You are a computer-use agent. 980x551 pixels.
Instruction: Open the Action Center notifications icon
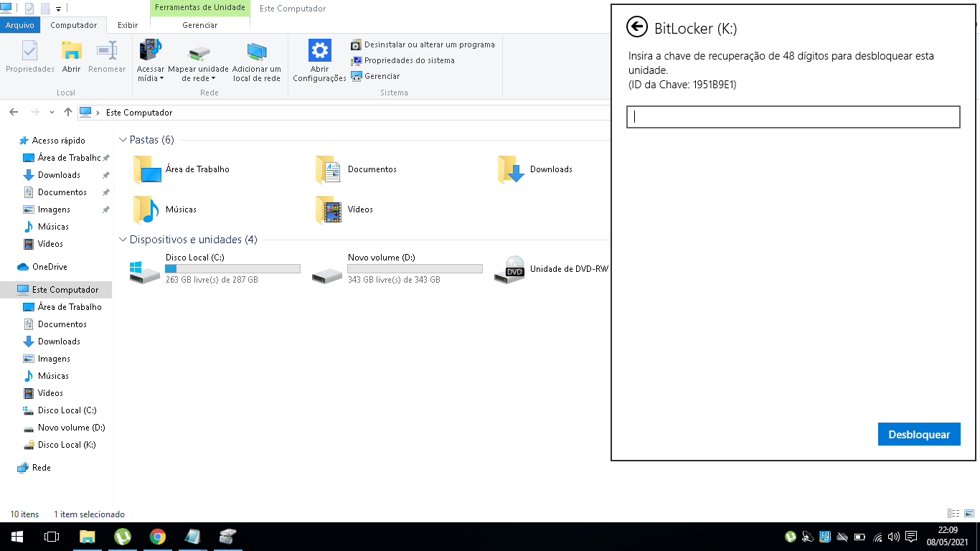point(911,537)
